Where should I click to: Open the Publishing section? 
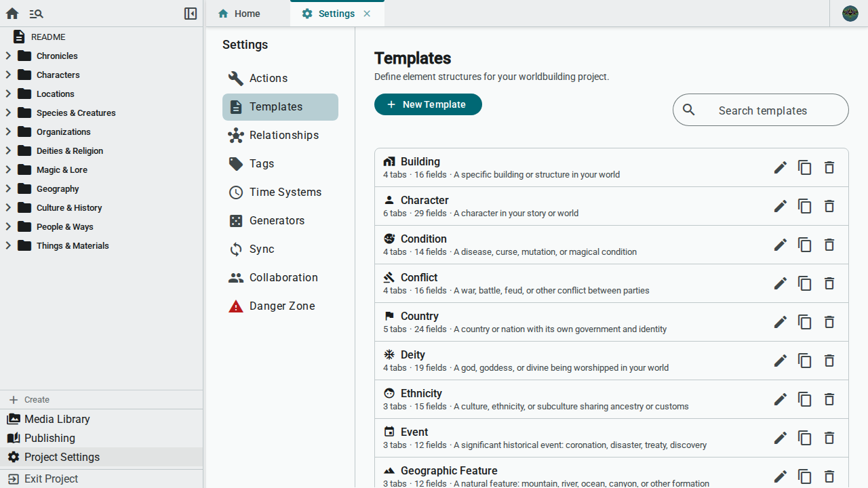102,438
